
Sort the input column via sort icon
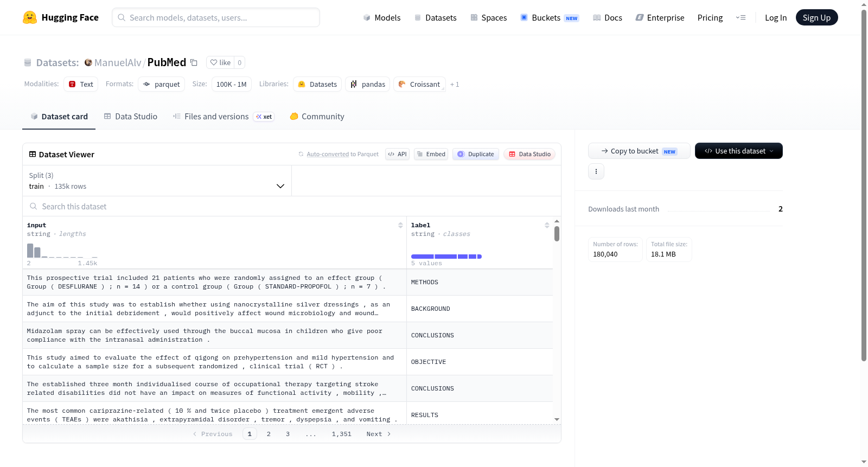point(400,225)
